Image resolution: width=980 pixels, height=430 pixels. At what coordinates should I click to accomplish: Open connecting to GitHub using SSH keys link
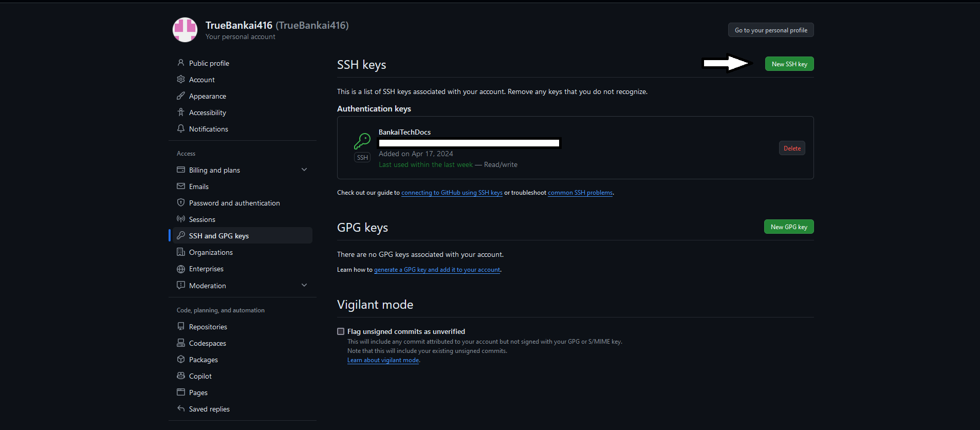tap(452, 193)
